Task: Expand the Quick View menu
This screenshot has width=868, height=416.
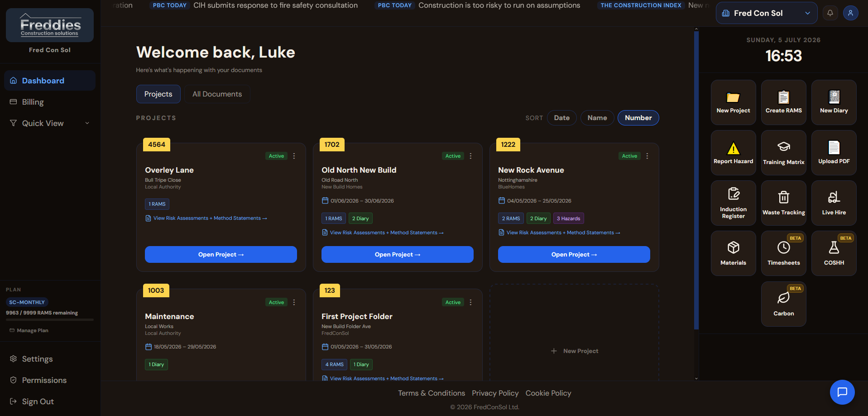Action: (50, 123)
